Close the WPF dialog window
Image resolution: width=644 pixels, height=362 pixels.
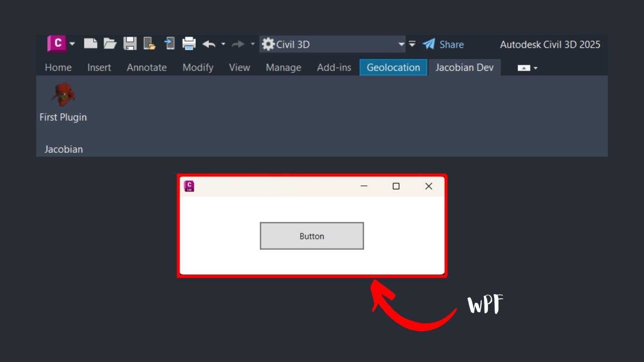coord(429,186)
